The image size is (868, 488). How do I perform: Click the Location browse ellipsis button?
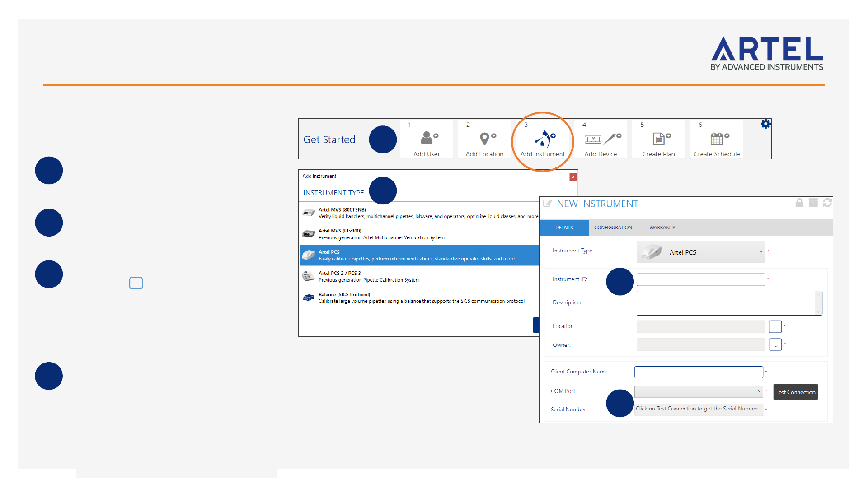[775, 326]
